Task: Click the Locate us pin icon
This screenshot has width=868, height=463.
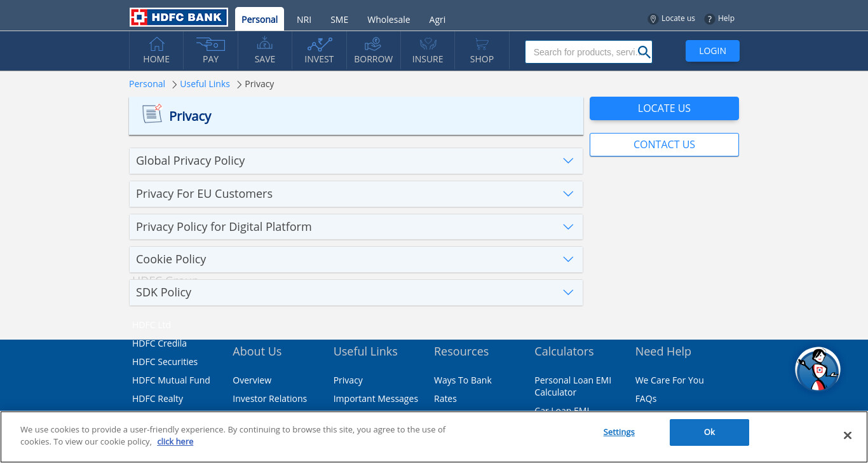Action: click(x=653, y=19)
